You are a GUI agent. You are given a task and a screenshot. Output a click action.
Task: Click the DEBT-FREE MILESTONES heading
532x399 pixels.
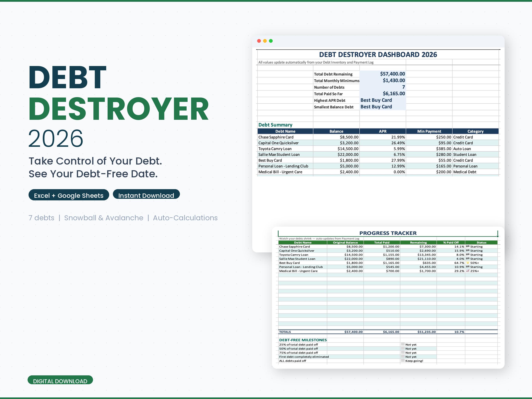coord(303,340)
